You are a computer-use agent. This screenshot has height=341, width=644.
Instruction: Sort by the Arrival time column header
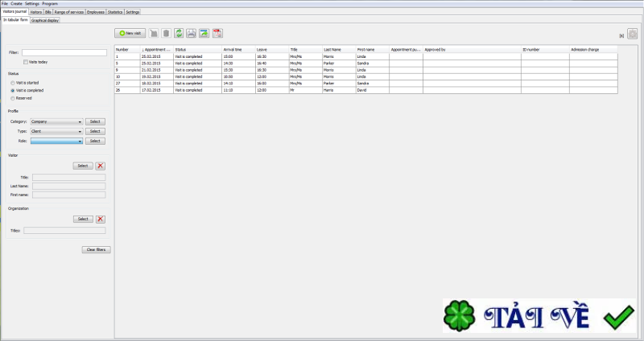238,50
